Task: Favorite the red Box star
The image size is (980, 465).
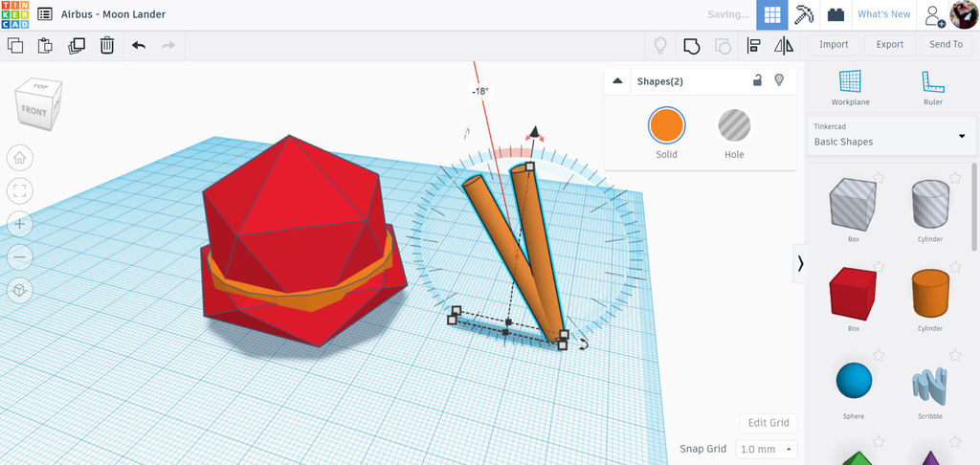Action: click(x=879, y=267)
